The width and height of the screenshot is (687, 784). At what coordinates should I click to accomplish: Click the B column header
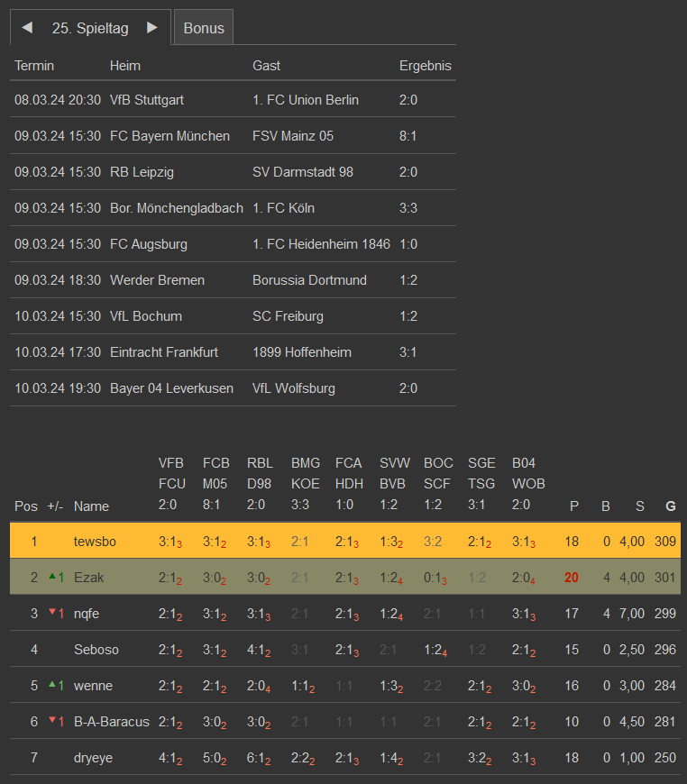(606, 506)
